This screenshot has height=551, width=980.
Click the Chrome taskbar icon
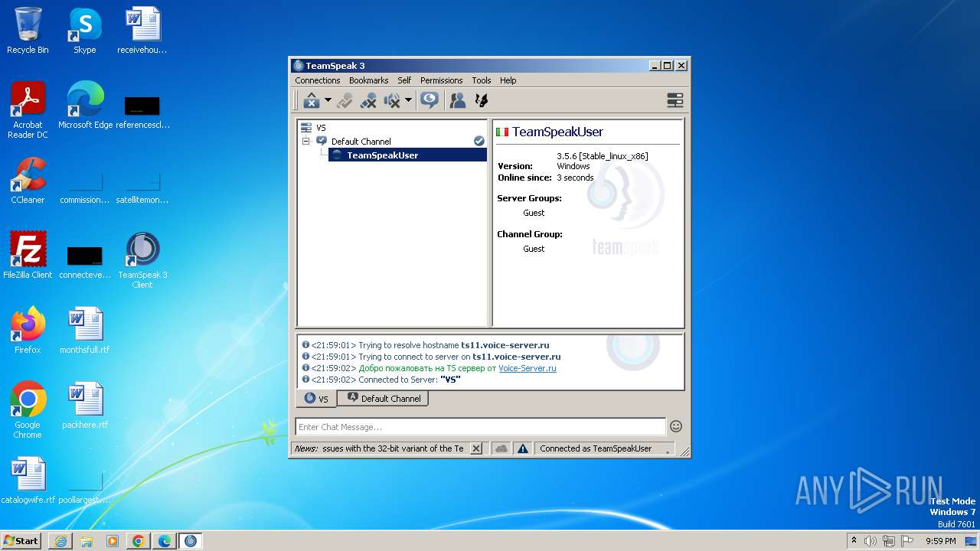point(139,541)
